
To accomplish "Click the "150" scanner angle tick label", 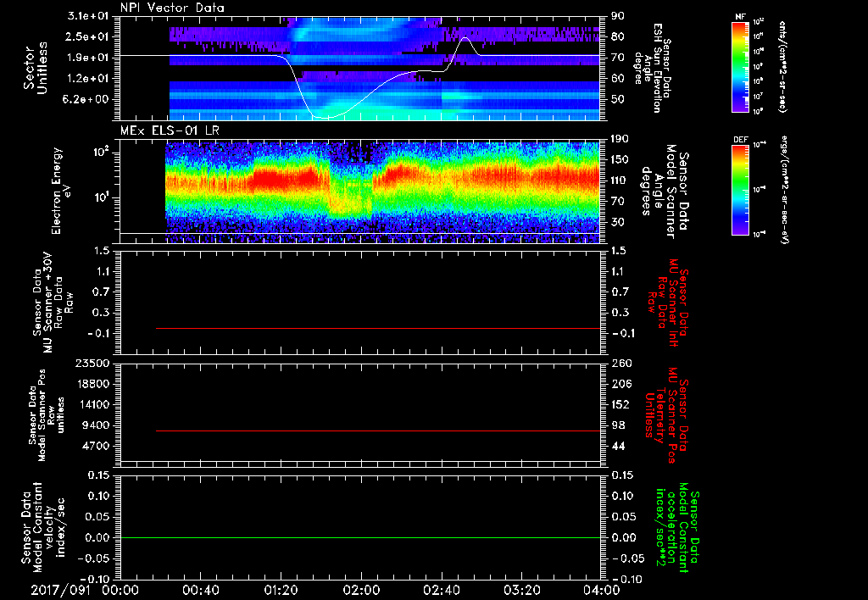I will (x=621, y=160).
